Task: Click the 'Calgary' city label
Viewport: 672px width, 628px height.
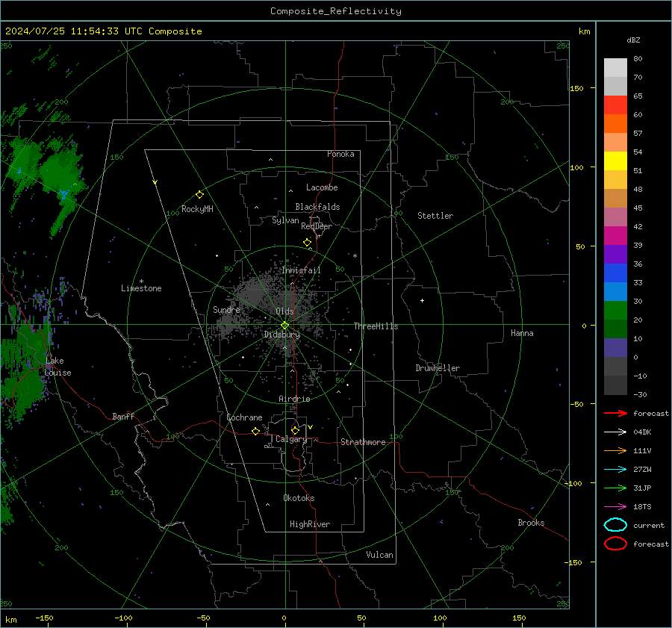Action: coord(291,439)
